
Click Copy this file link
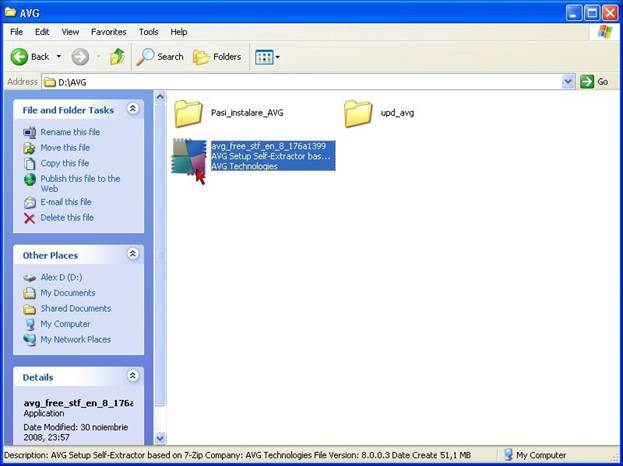click(65, 163)
